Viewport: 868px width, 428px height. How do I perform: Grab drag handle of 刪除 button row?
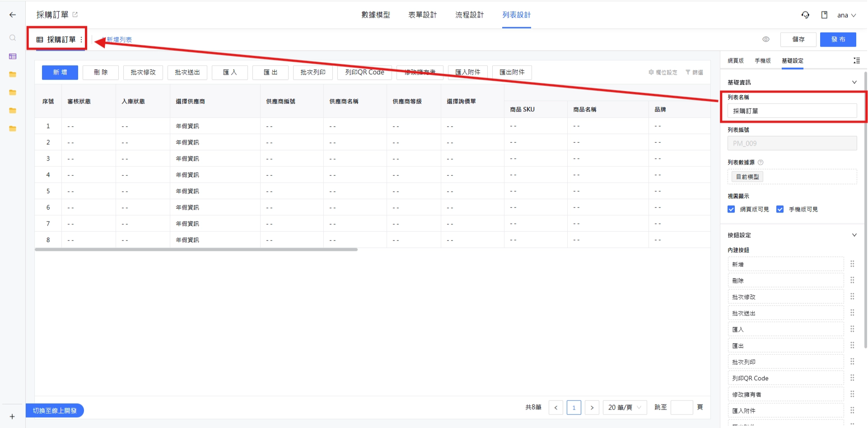(x=852, y=280)
